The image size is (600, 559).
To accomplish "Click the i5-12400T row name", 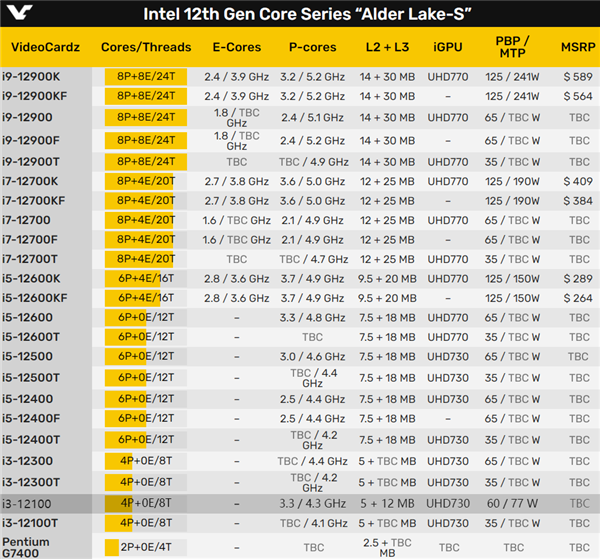I will 31,440.
